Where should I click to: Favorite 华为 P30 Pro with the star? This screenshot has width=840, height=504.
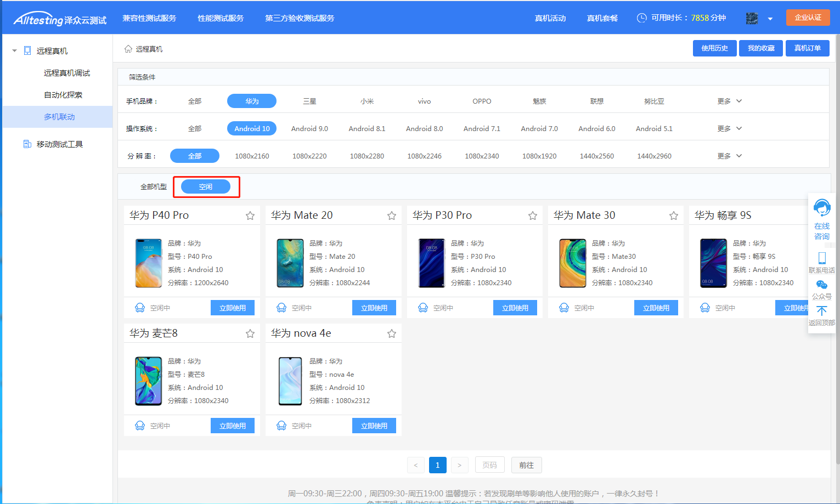[x=533, y=216]
